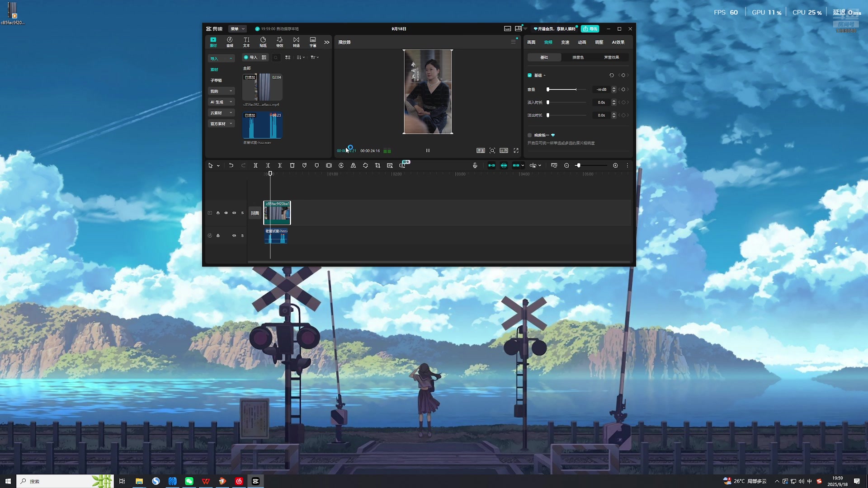The image size is (868, 488).
Task: Open the 音频 audio library tool
Action: pyautogui.click(x=230, y=42)
